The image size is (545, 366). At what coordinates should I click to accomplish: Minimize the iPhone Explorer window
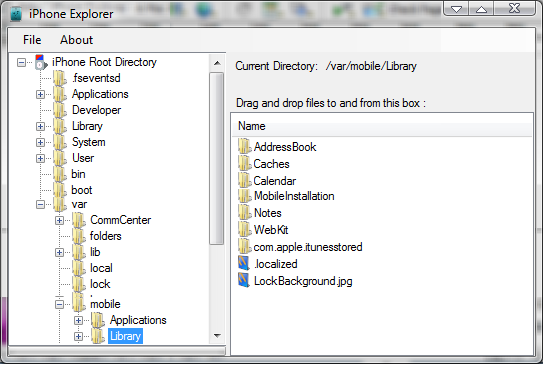tap(456, 8)
